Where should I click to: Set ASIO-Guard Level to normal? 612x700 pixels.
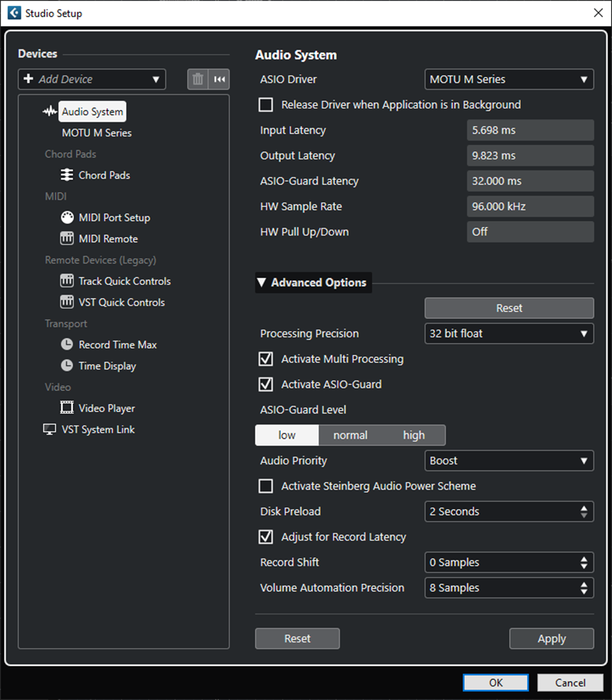pyautogui.click(x=350, y=435)
